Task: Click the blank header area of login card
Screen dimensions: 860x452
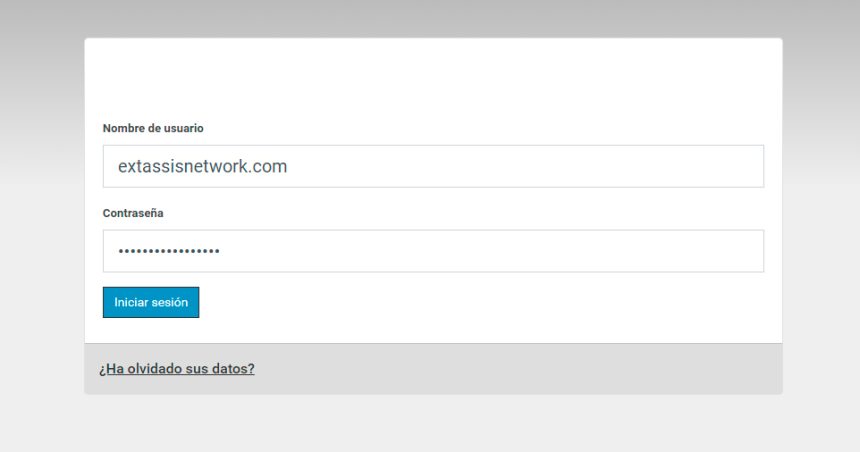Action: tap(432, 78)
